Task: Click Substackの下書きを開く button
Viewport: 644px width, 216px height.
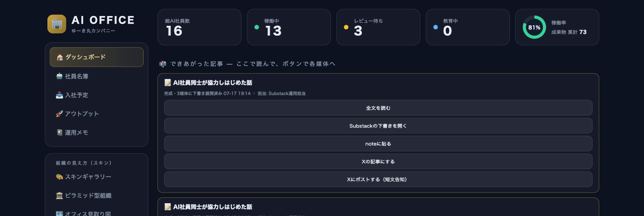Action: pos(378,126)
